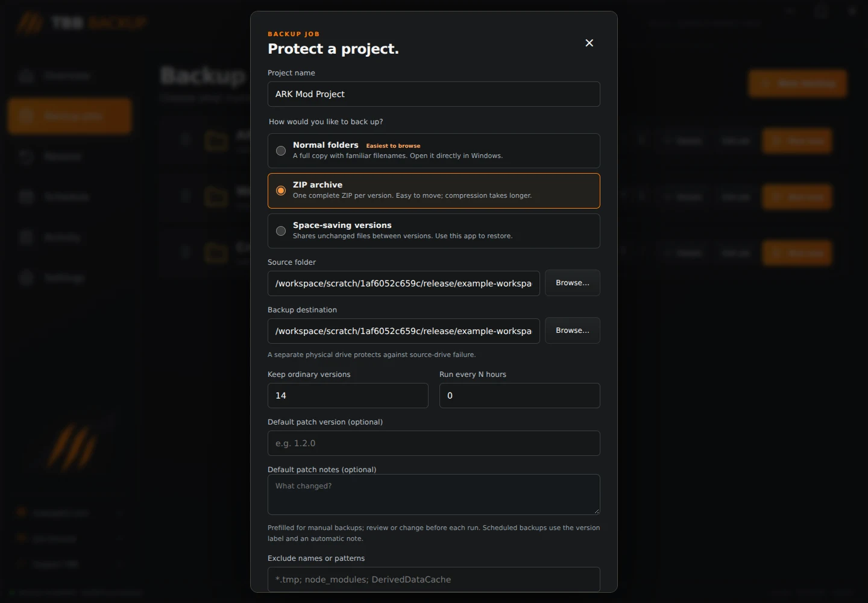The width and height of the screenshot is (868, 603).
Task: Edit the Keep ordinary versions value
Action: tap(348, 396)
